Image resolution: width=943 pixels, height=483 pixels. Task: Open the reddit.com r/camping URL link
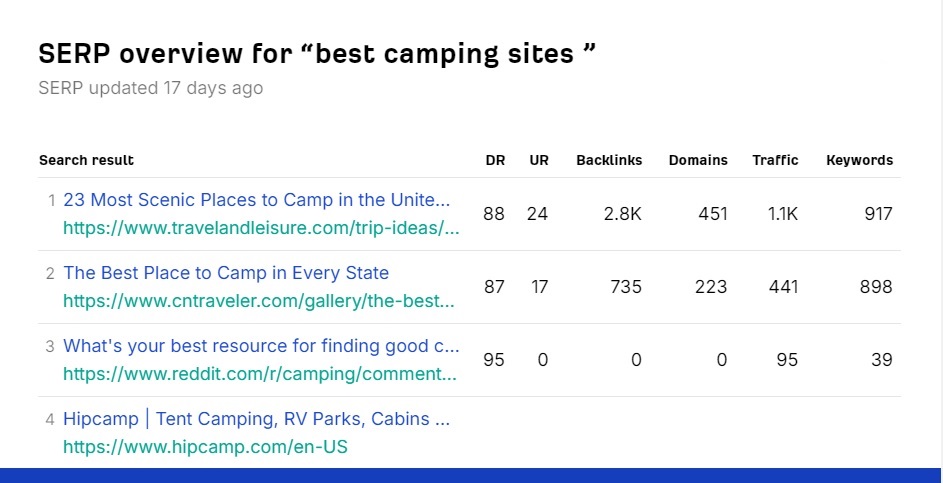(x=260, y=374)
